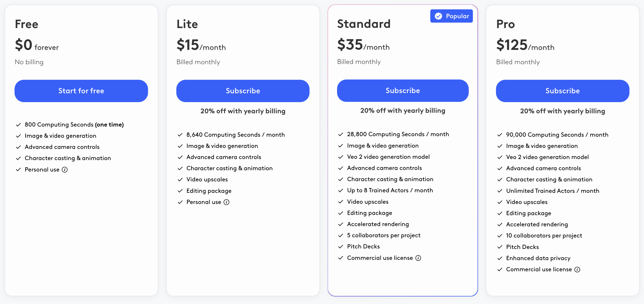The width and height of the screenshot is (644, 304).
Task: Subscribe to the Standard plan
Action: (x=403, y=91)
